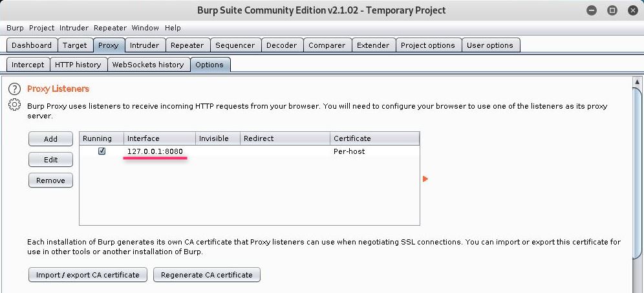The width and height of the screenshot is (644, 293).
Task: Sort by the Invisible column header
Action: point(218,138)
